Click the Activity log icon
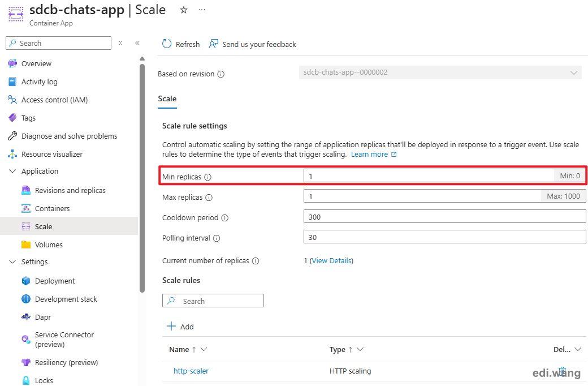This screenshot has height=386, width=588. (x=12, y=82)
